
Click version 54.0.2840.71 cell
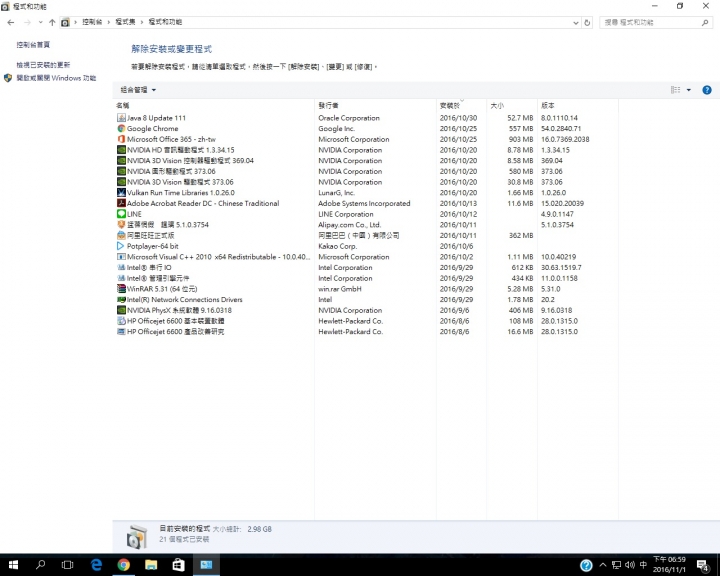[561, 129]
